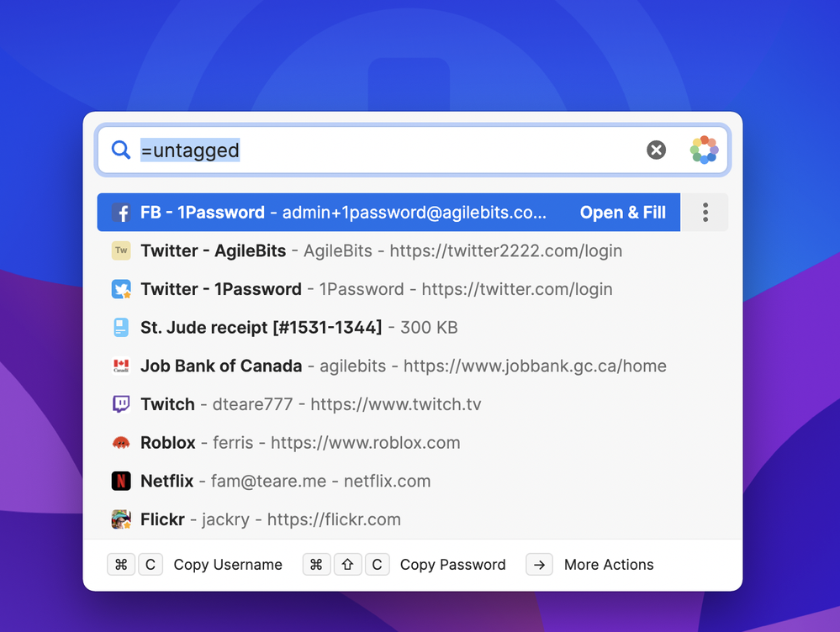Click the magnifying glass search icon
Viewport: 840px width, 632px height.
(x=121, y=150)
